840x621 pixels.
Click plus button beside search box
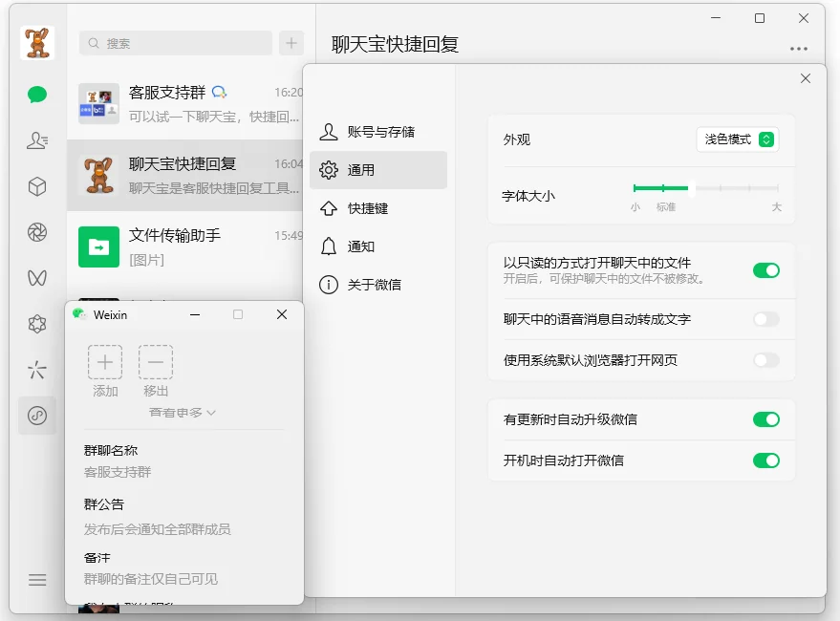291,43
